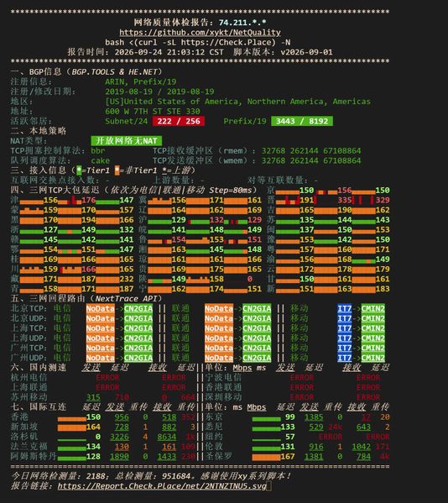This screenshot has height=503, width=448.
Task: Click 悉尼 send retransmit 24k
Action: coord(336,427)
